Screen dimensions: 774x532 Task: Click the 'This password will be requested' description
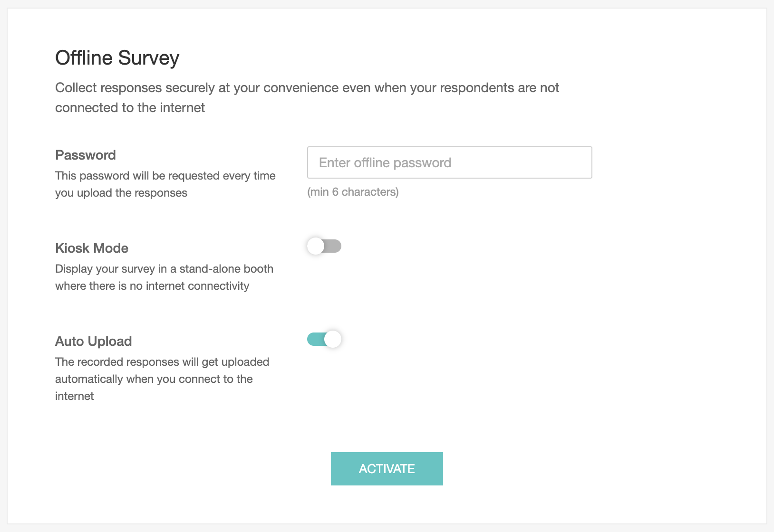(165, 176)
